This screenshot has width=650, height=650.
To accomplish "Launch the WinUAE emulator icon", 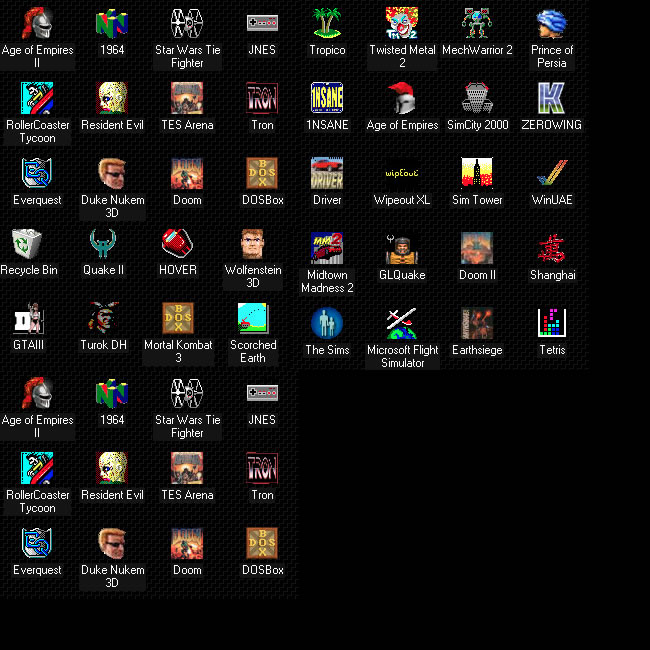I will [551, 173].
